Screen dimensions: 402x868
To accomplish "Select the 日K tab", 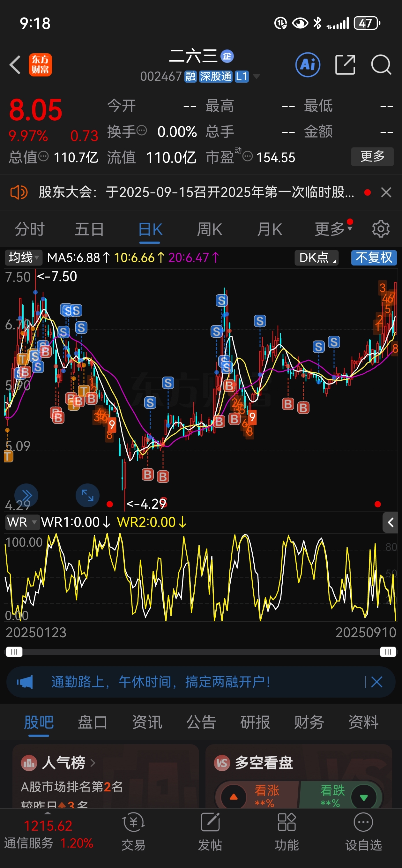I will pos(150,229).
